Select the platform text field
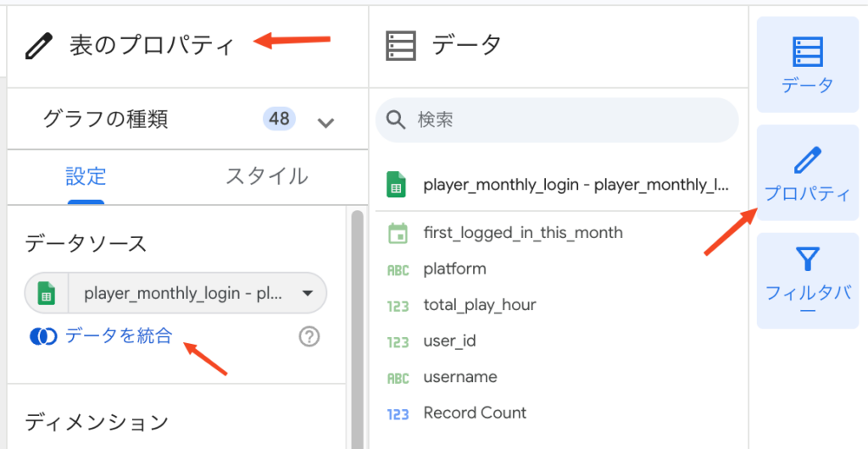This screenshot has height=449, width=868. coord(454,269)
